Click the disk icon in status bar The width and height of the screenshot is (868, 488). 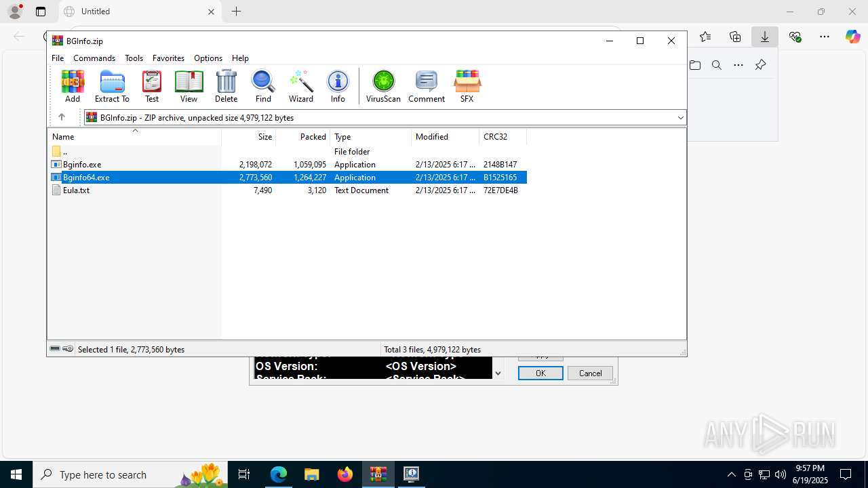55,349
